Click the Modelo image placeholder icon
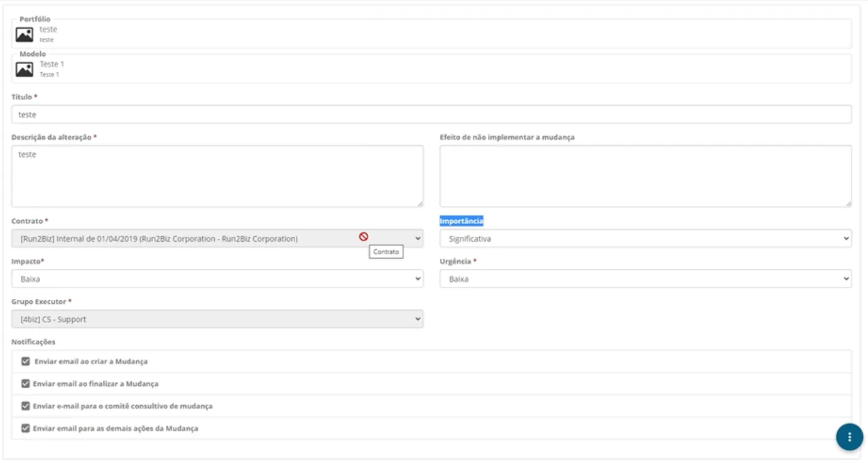 [x=24, y=69]
